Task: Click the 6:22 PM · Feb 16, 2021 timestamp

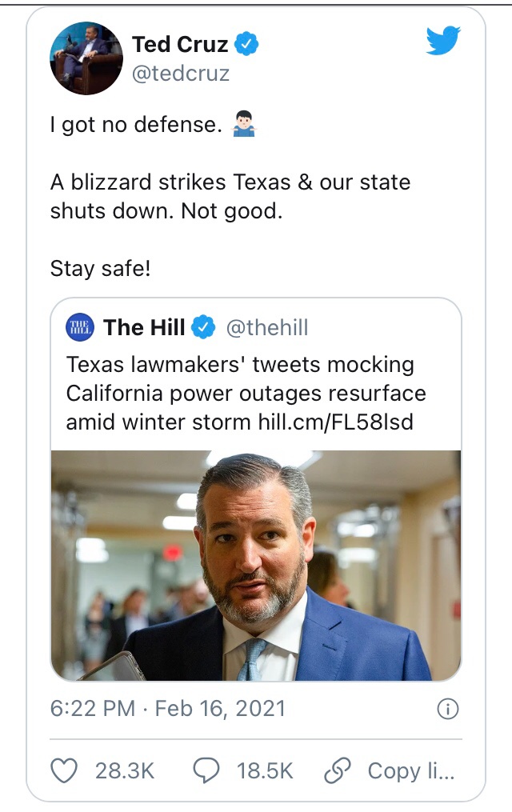Action: [x=167, y=709]
